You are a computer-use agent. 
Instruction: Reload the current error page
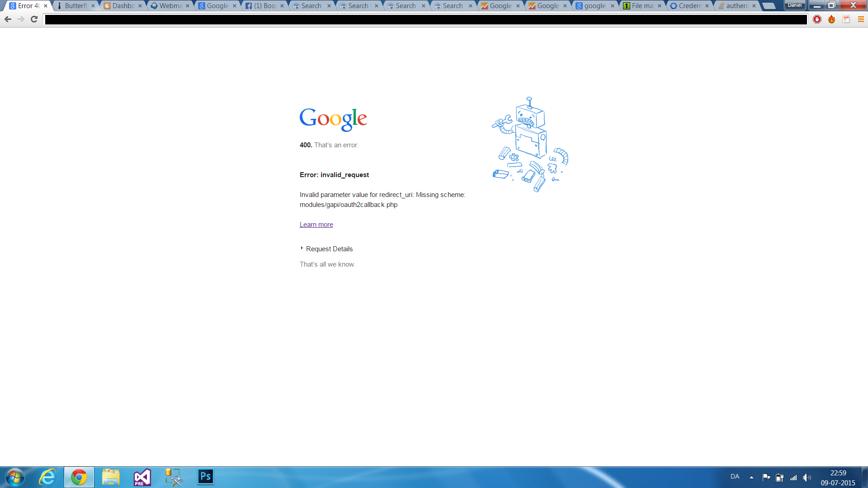pyautogui.click(x=34, y=19)
